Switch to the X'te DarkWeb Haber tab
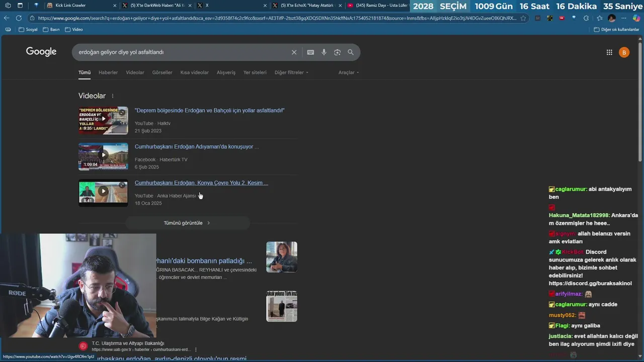Image resolution: width=644 pixels, height=362 pixels. (x=157, y=6)
